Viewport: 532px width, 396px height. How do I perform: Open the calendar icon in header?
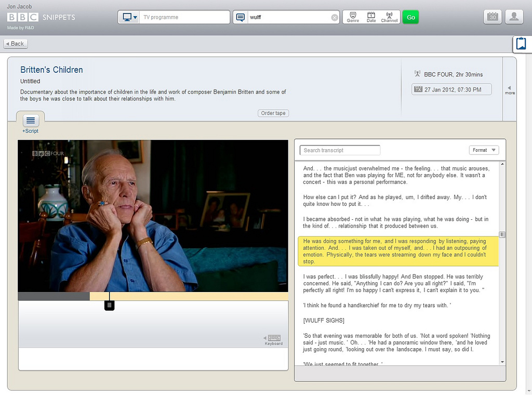pos(493,17)
